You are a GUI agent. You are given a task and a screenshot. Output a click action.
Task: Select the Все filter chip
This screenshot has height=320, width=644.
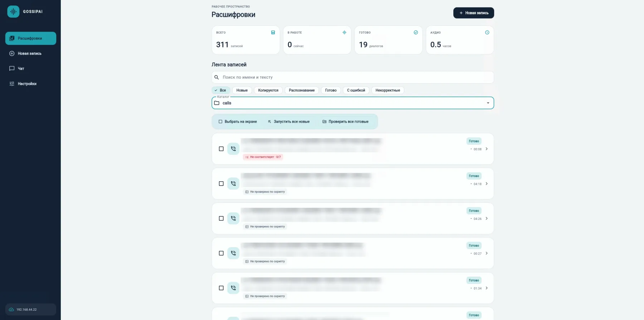(221, 90)
